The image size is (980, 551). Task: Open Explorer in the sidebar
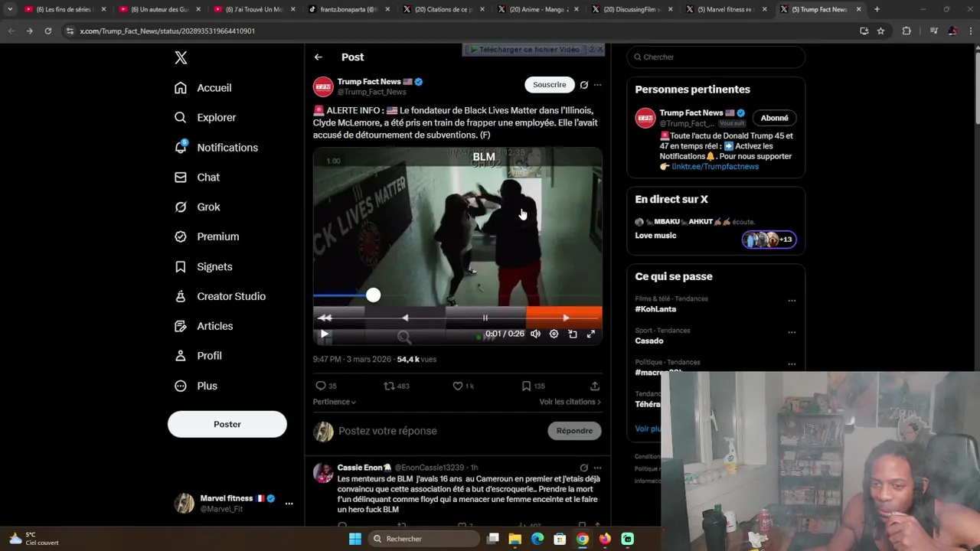(205, 118)
